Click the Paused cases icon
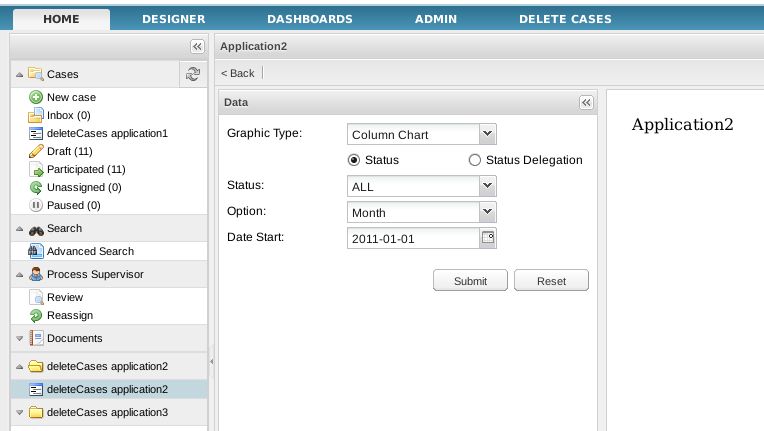Viewport: 764px width, 431px height. [36, 205]
